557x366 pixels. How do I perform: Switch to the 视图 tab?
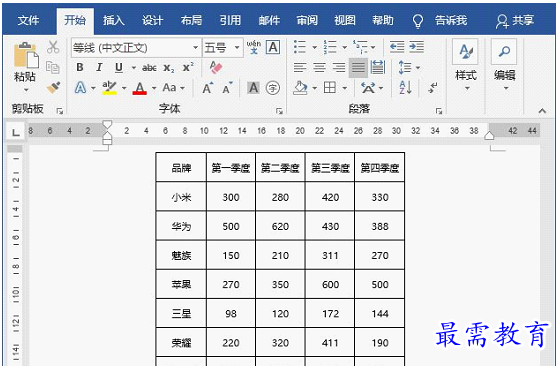pos(345,20)
